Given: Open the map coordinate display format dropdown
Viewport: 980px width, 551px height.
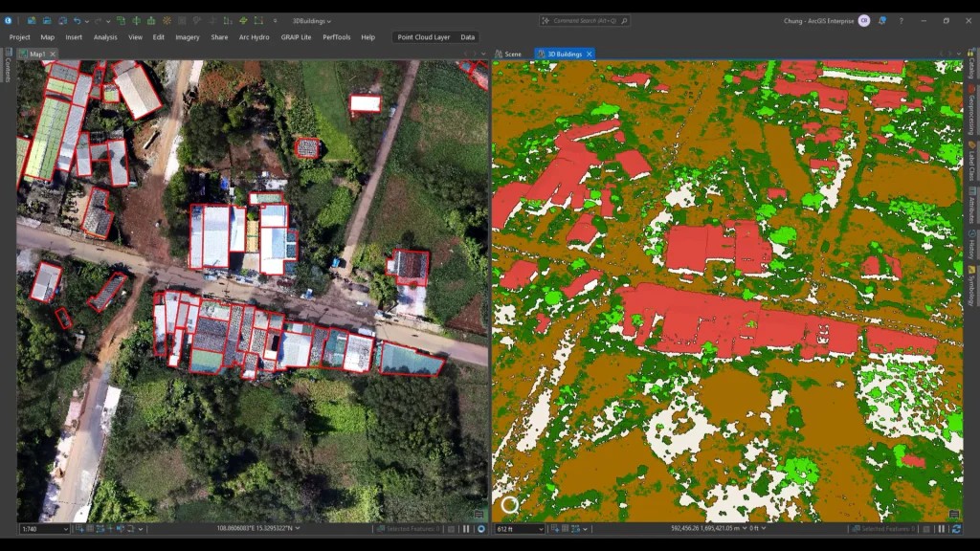Looking at the screenshot, I should point(298,528).
